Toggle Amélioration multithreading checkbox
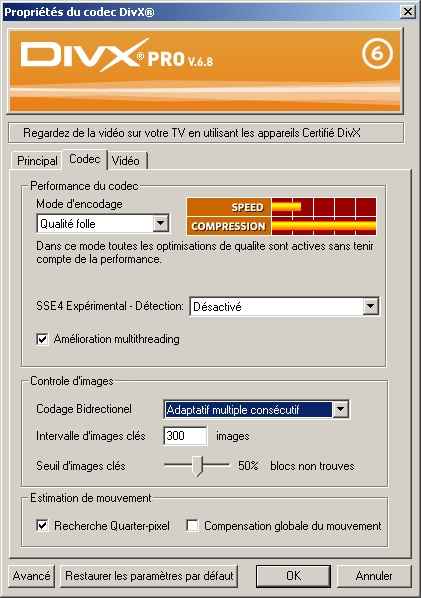 coord(42,339)
